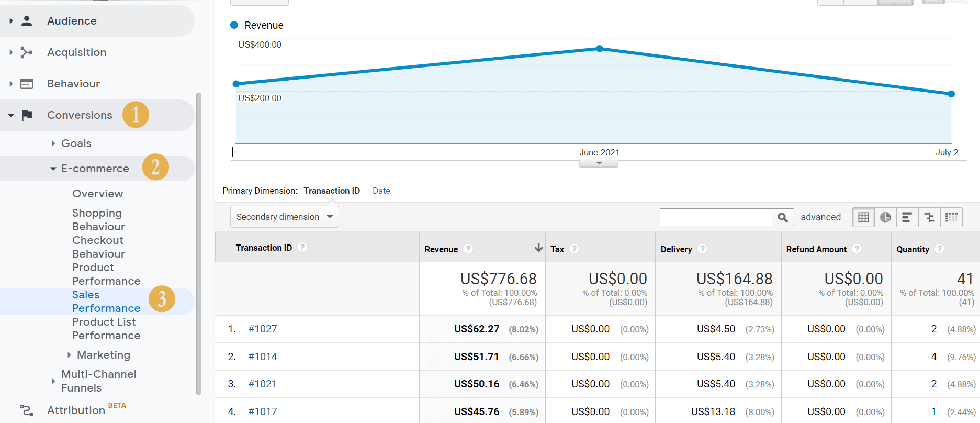
Task: Click the search magnifier icon button
Action: click(782, 217)
